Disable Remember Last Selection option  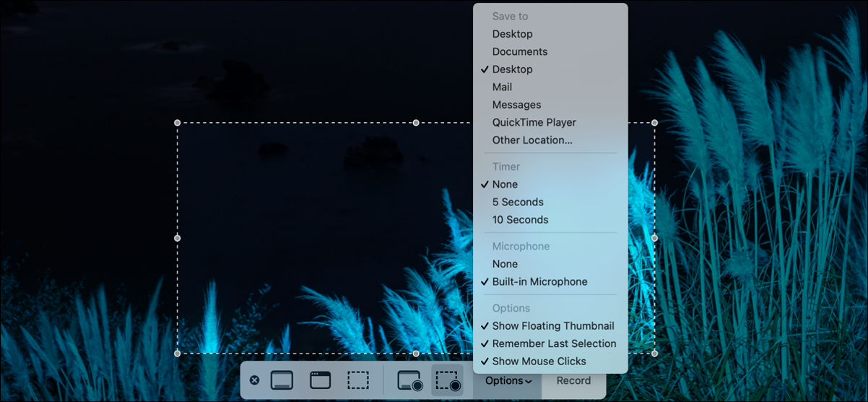(554, 343)
